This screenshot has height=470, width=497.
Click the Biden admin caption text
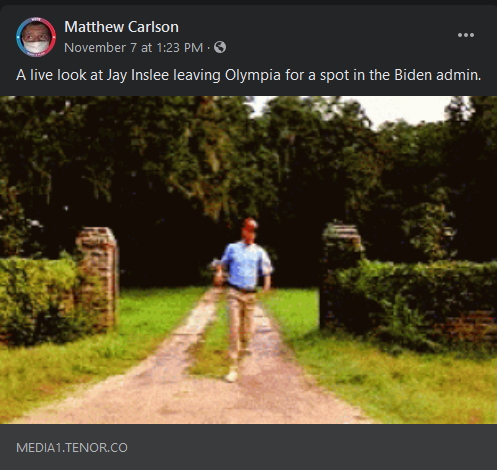[x=438, y=75]
